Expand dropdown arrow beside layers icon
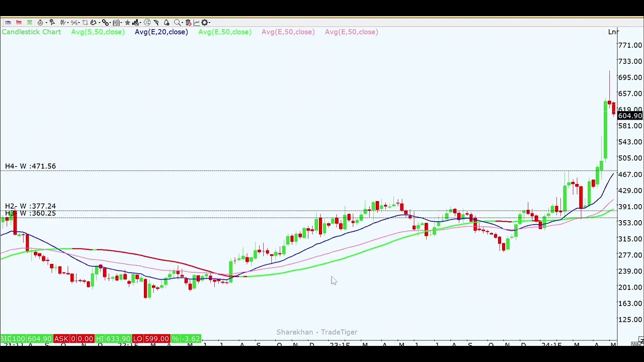 click(x=99, y=23)
